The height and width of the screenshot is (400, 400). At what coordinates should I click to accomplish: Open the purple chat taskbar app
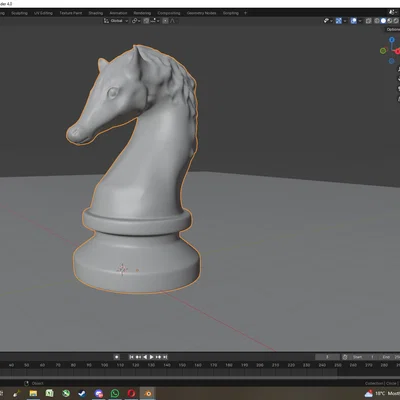pyautogui.click(x=99, y=394)
